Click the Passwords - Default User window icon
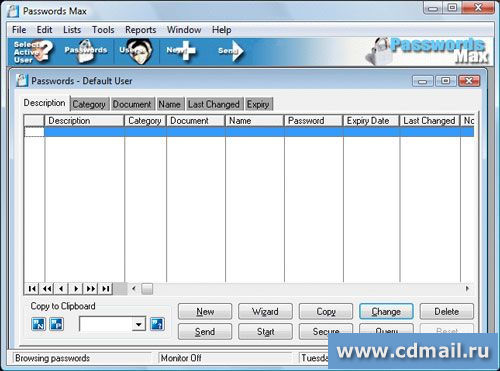This screenshot has height=371, width=500. pos(22,81)
